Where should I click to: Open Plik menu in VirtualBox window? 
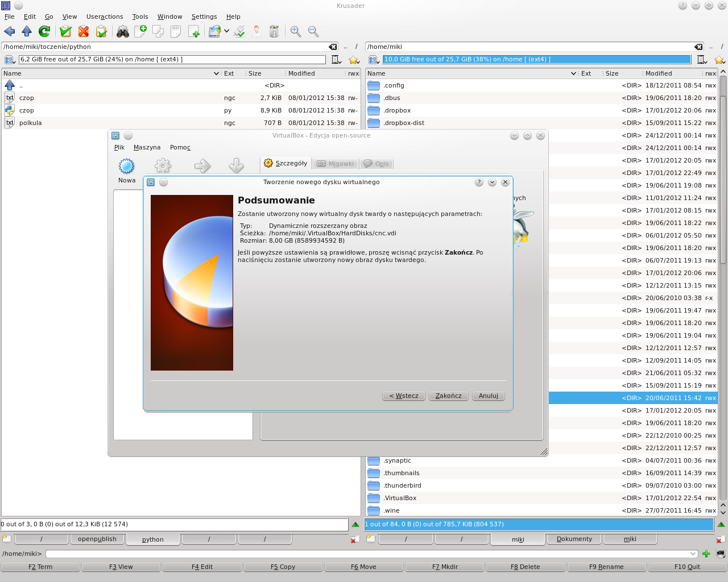119,147
